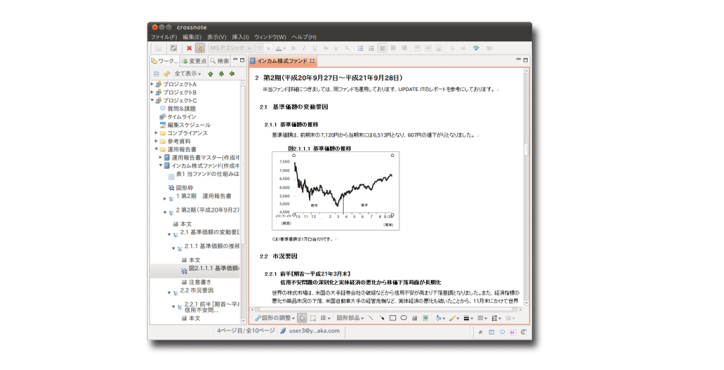Select the line drawing tool
The width and height of the screenshot is (724, 370).
(x=371, y=318)
